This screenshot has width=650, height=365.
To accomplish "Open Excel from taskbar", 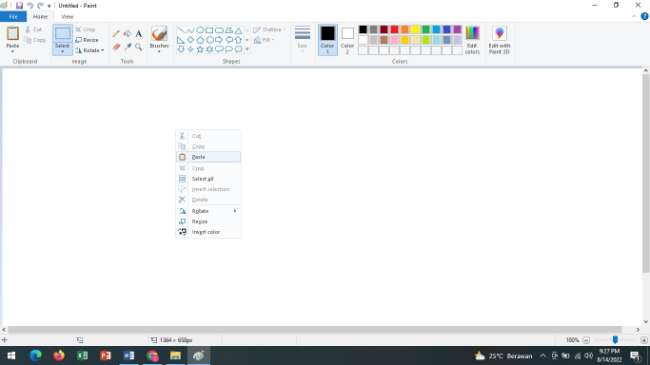I will pos(82,355).
